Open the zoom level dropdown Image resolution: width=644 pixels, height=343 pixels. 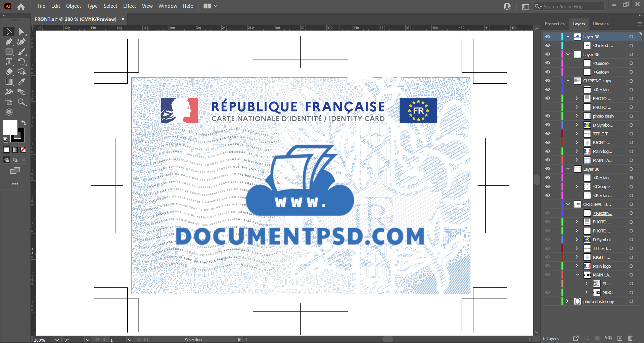click(57, 340)
